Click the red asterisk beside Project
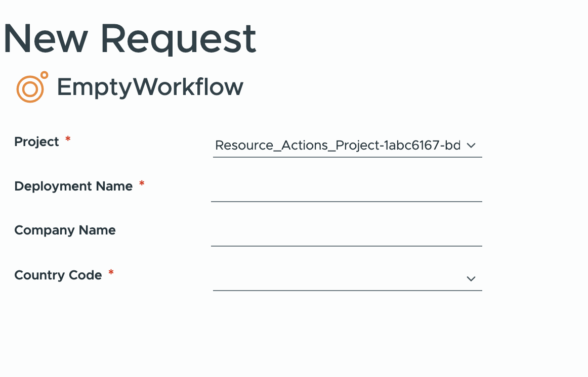This screenshot has height=377, width=588. 68,139
